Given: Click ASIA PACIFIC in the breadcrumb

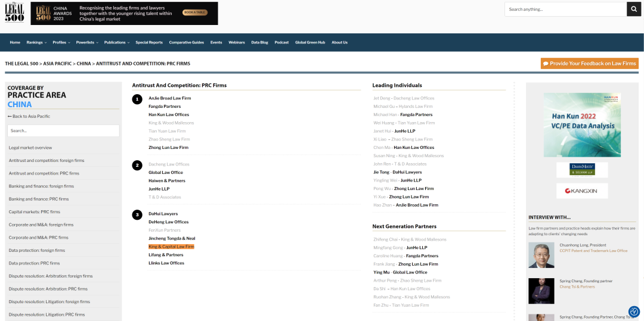Looking at the screenshot, I should [x=58, y=64].
